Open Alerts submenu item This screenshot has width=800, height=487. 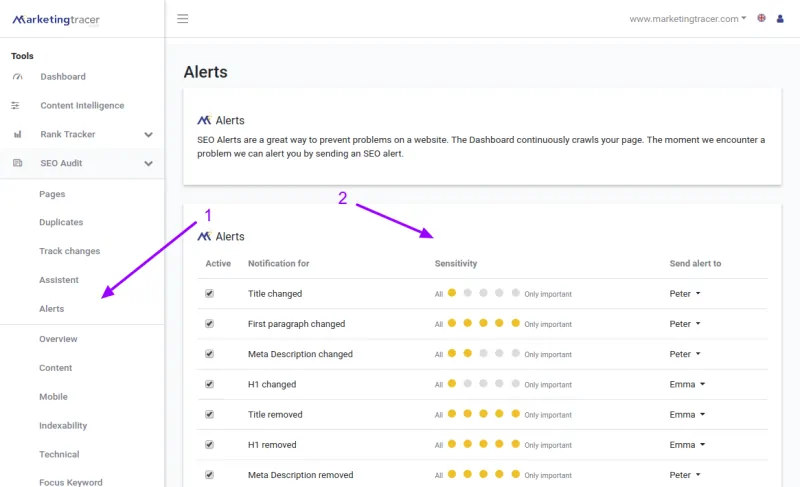click(x=52, y=309)
